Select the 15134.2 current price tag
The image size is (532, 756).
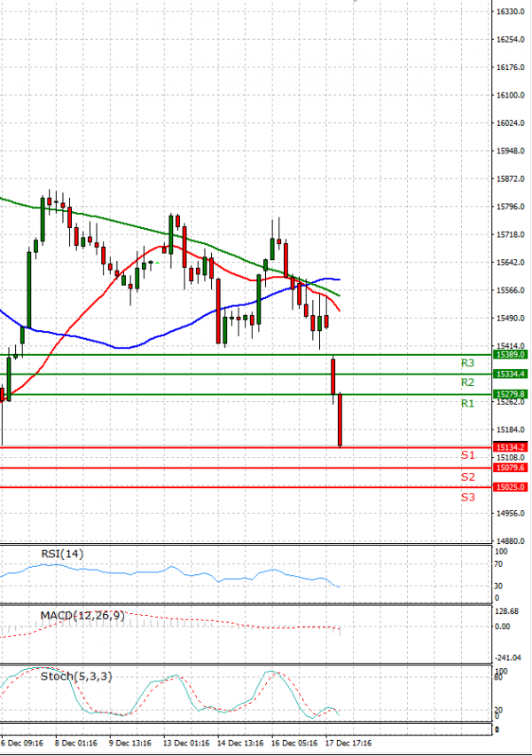click(511, 447)
